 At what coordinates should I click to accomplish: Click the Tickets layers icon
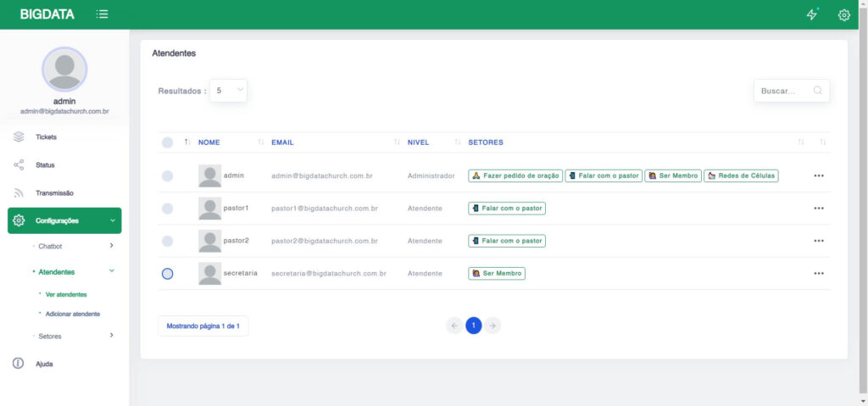click(x=19, y=136)
